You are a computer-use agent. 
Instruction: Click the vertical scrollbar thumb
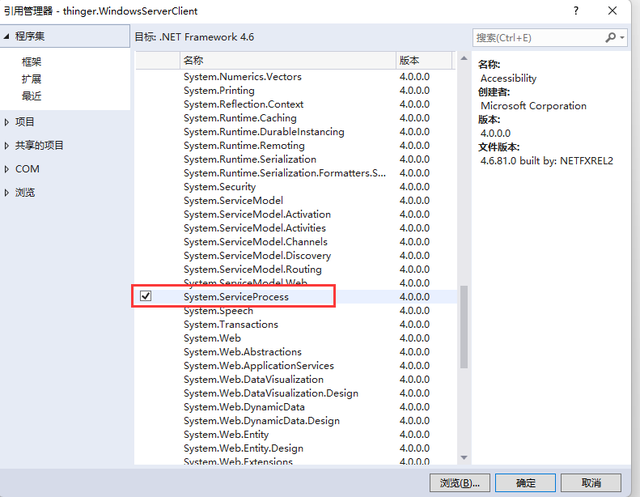tap(464, 327)
